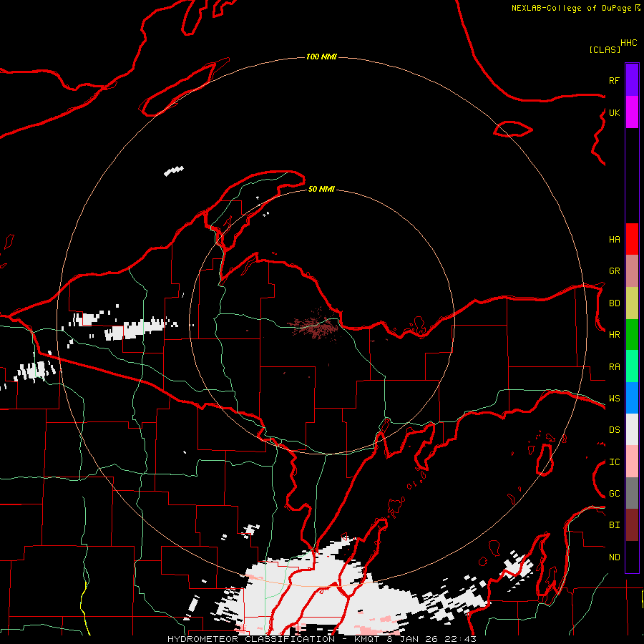Click the RF purple legend swatch
This screenshot has height=644, width=644.
[x=632, y=80]
